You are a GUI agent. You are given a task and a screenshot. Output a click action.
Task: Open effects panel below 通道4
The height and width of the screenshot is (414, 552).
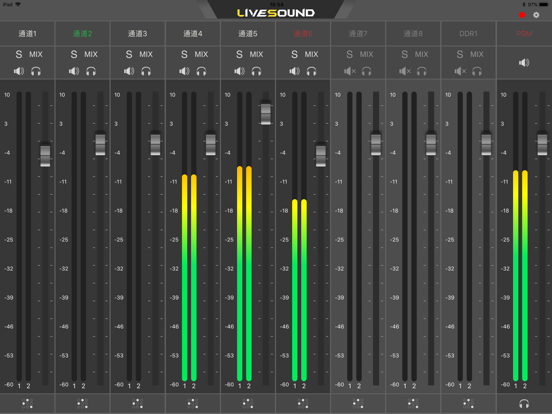[193, 403]
